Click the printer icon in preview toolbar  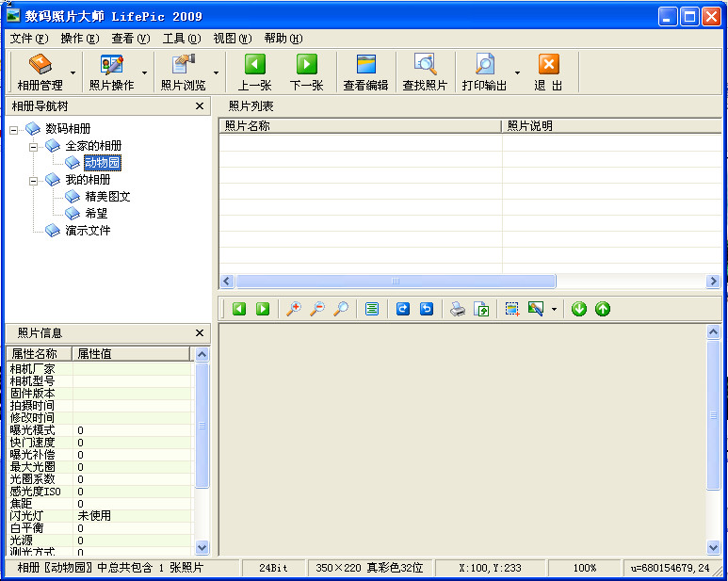[458, 309]
